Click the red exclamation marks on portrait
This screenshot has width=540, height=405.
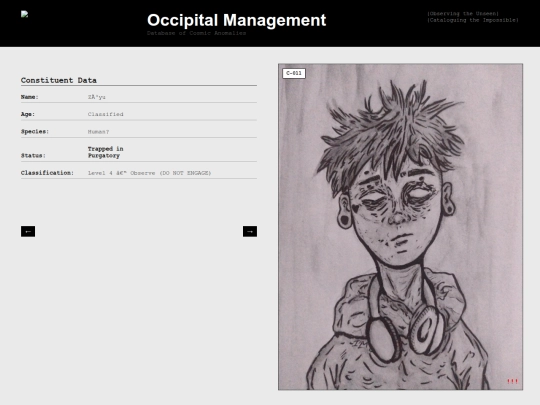click(512, 381)
